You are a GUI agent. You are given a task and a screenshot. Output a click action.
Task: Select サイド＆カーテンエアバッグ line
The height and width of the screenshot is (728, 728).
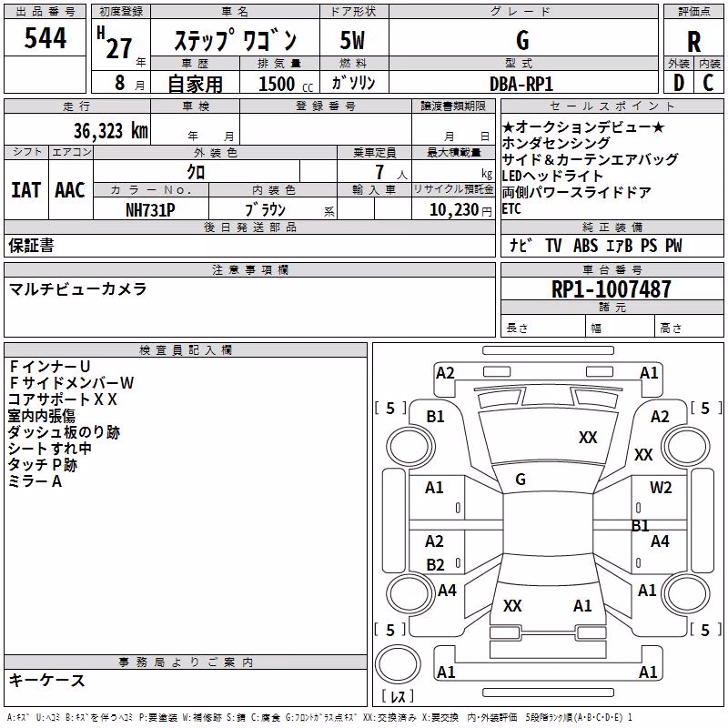click(590, 159)
